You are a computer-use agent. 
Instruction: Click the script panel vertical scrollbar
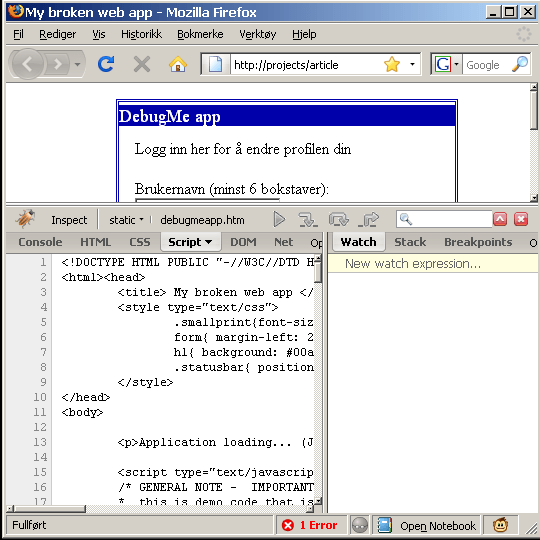pyautogui.click(x=318, y=379)
